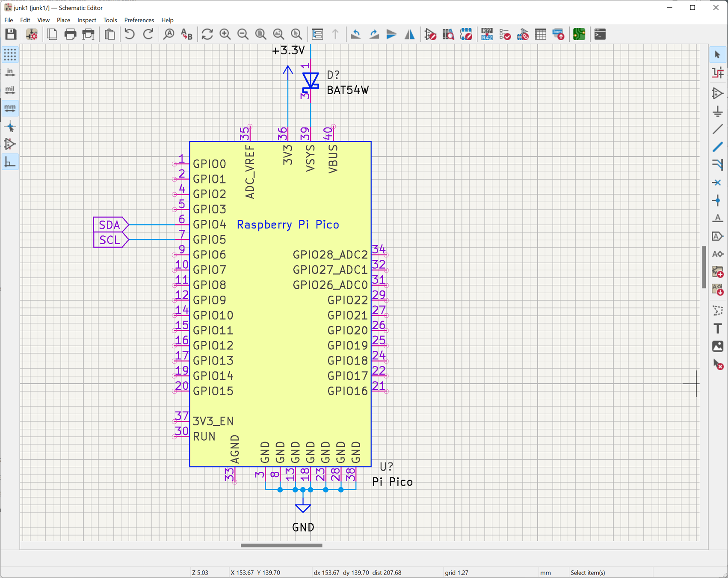Select the Add Hierarchical Sheet tool

[x=718, y=272]
